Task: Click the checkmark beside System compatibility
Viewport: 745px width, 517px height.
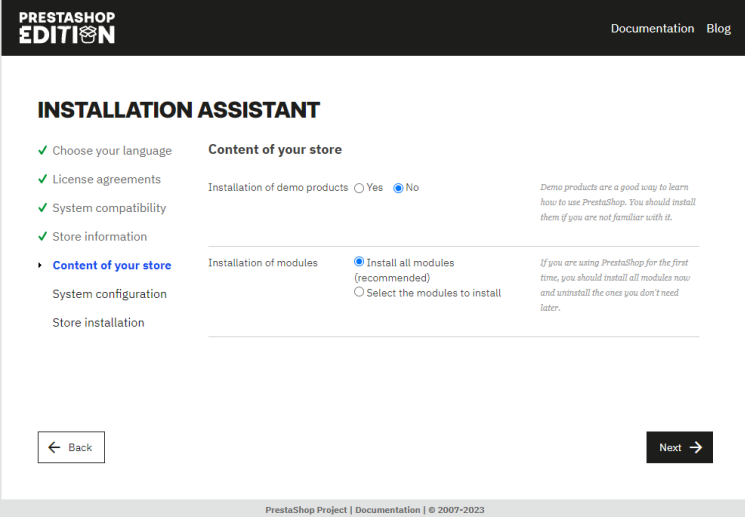Action: (x=42, y=208)
